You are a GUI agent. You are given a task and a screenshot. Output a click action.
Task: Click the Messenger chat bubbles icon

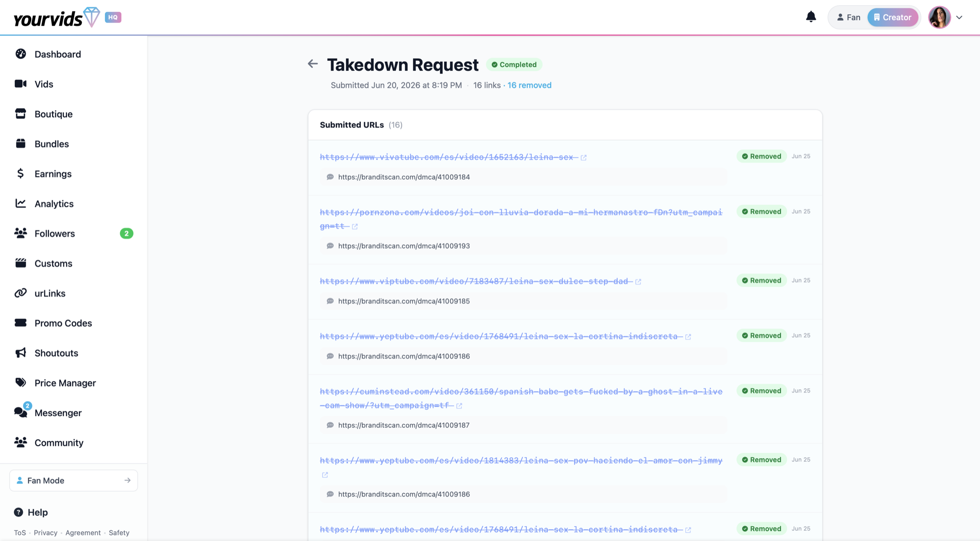[21, 412]
